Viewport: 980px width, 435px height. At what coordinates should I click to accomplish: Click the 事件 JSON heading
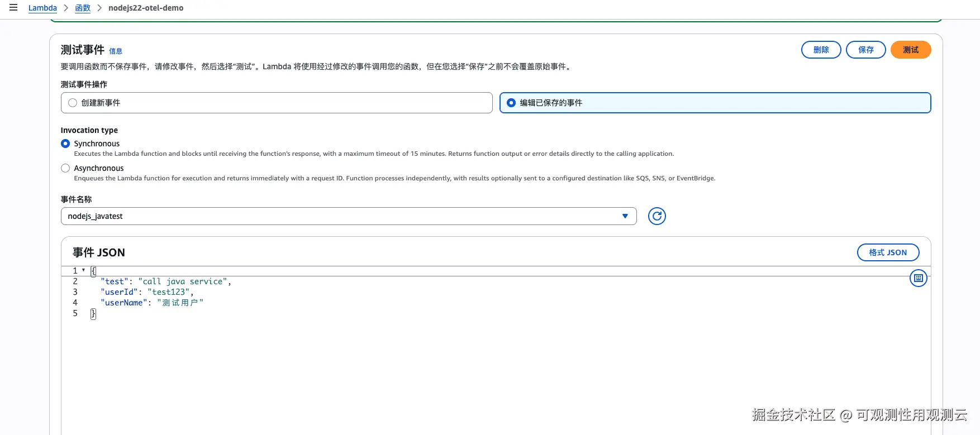click(99, 252)
